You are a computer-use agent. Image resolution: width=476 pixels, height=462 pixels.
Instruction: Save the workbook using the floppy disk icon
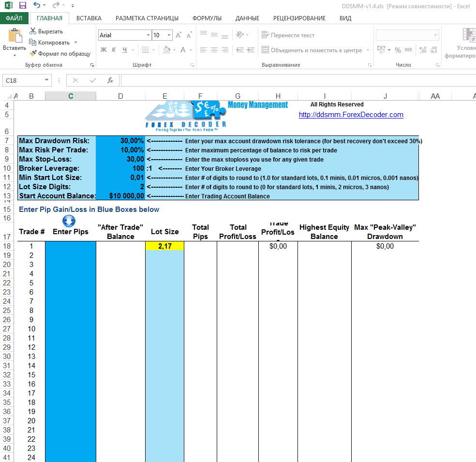coord(22,5)
